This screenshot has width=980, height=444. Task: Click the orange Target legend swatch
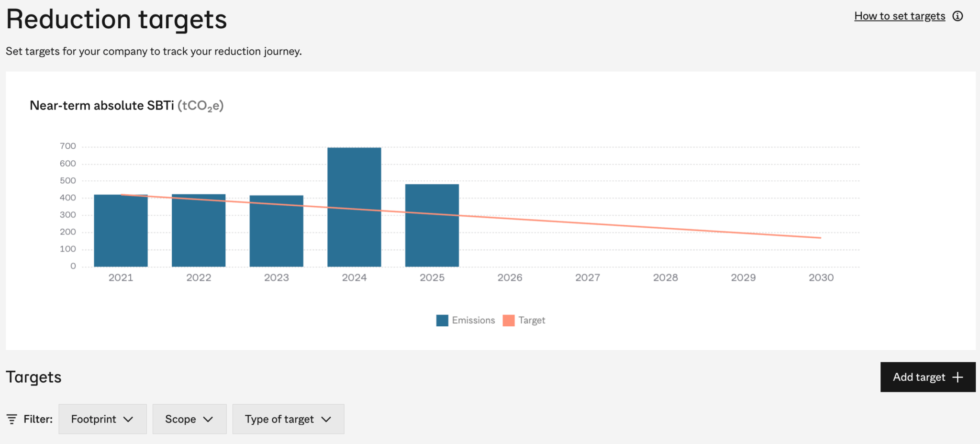[x=509, y=320]
